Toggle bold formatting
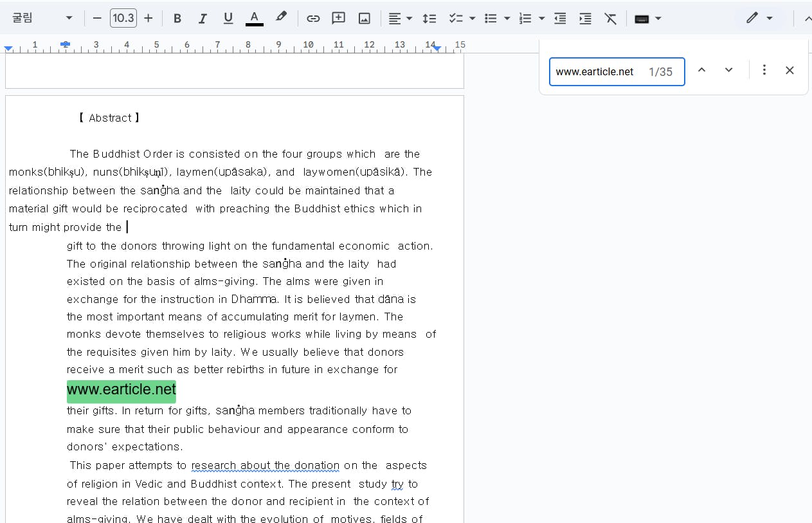812x523 pixels. click(x=177, y=19)
